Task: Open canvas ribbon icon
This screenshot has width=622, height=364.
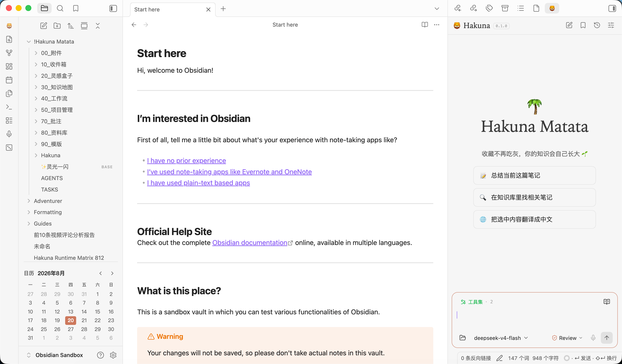Action: coord(9,66)
